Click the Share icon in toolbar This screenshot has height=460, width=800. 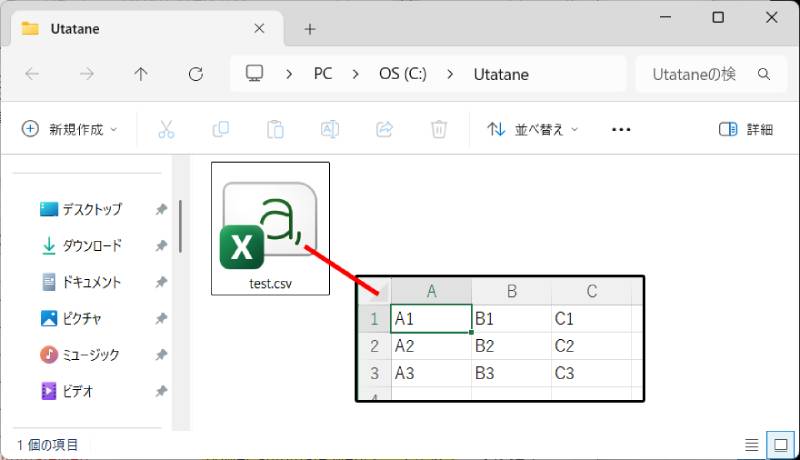(383, 129)
